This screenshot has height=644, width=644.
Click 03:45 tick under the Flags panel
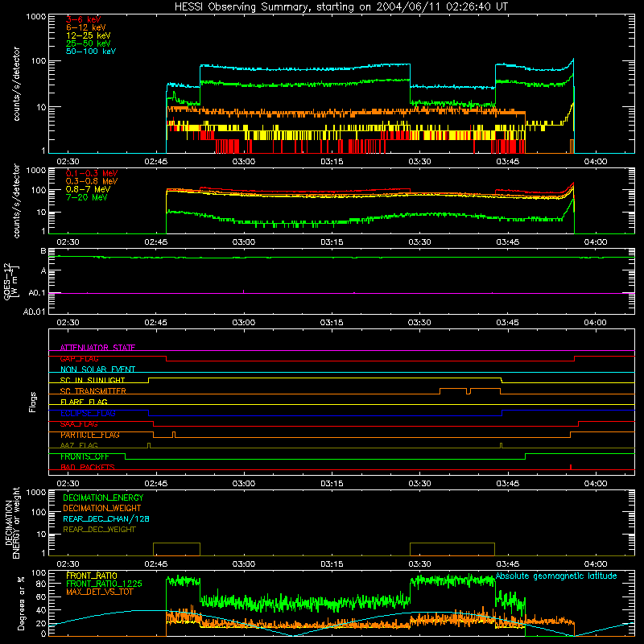[508, 484]
